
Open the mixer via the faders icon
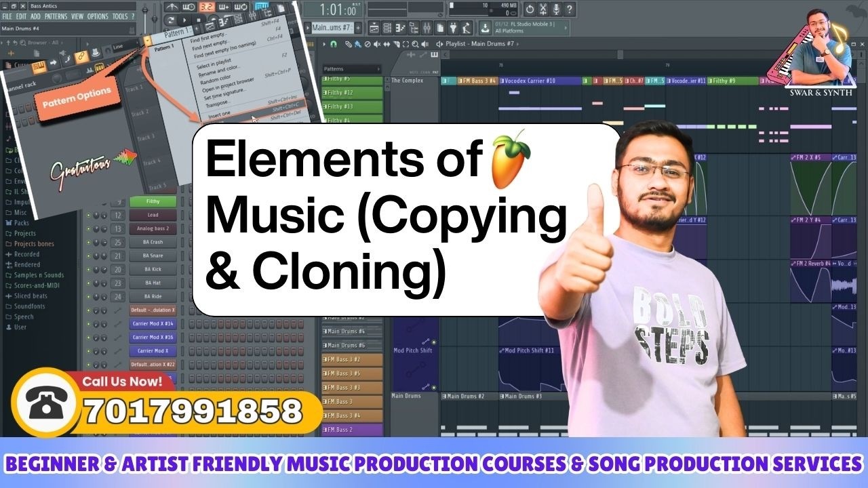click(x=427, y=28)
